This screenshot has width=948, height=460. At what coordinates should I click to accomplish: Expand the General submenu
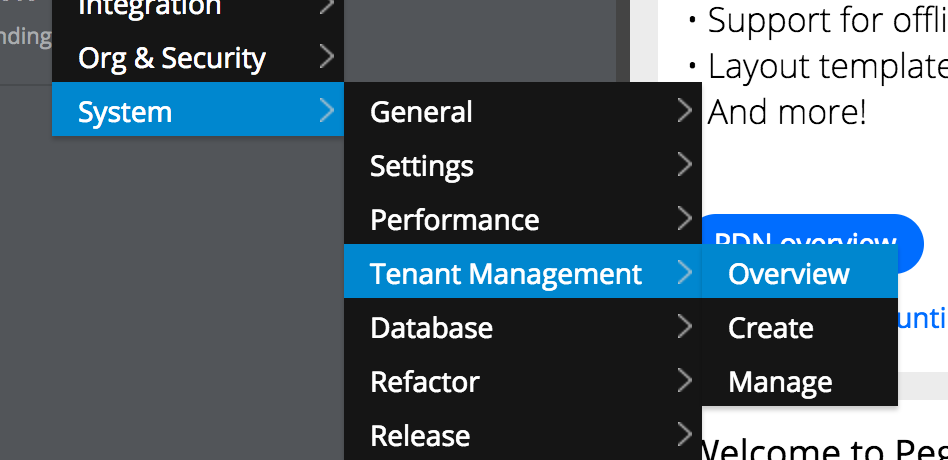523,109
